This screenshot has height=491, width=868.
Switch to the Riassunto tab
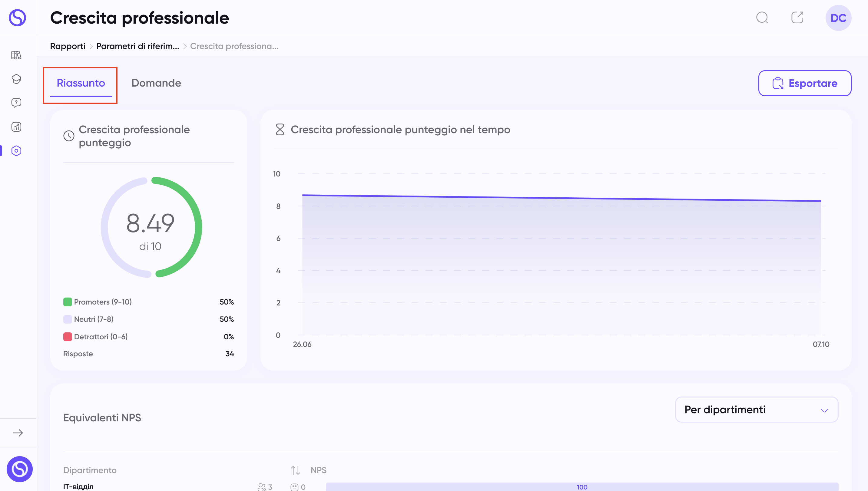(81, 83)
